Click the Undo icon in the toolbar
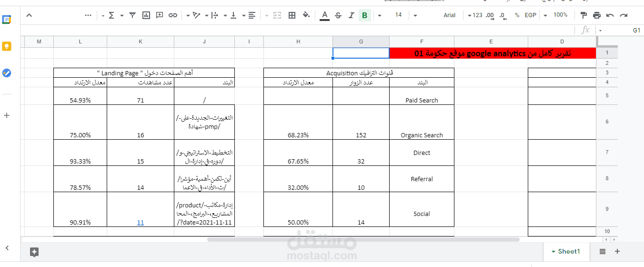644x267 pixels. (610, 15)
